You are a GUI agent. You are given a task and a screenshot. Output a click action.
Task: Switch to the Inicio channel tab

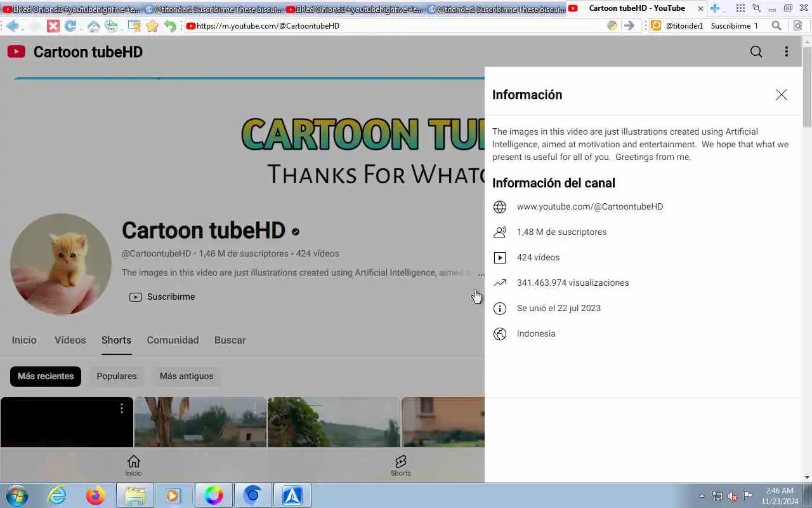click(24, 340)
